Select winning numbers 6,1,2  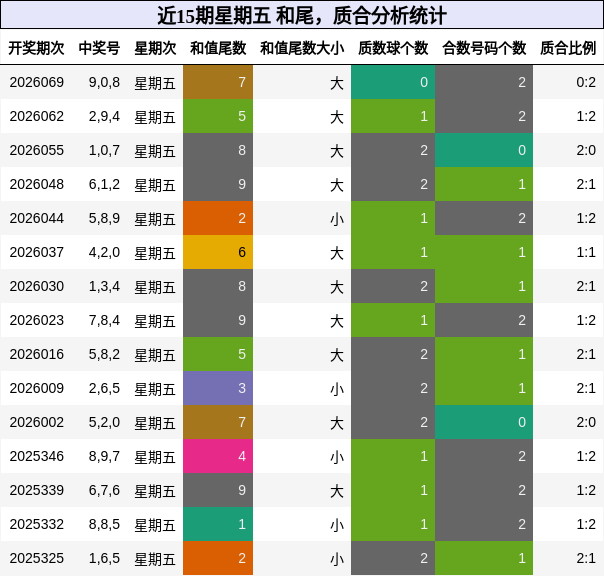(104, 184)
